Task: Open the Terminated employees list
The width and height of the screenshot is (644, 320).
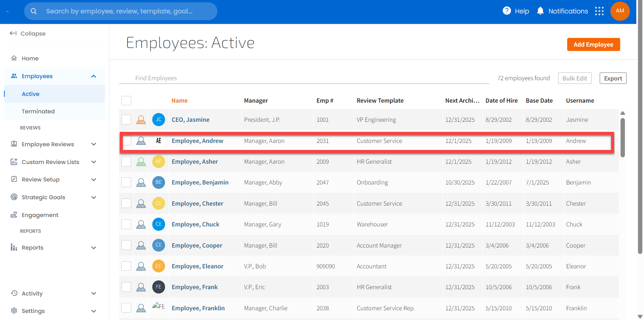Action: (38, 111)
